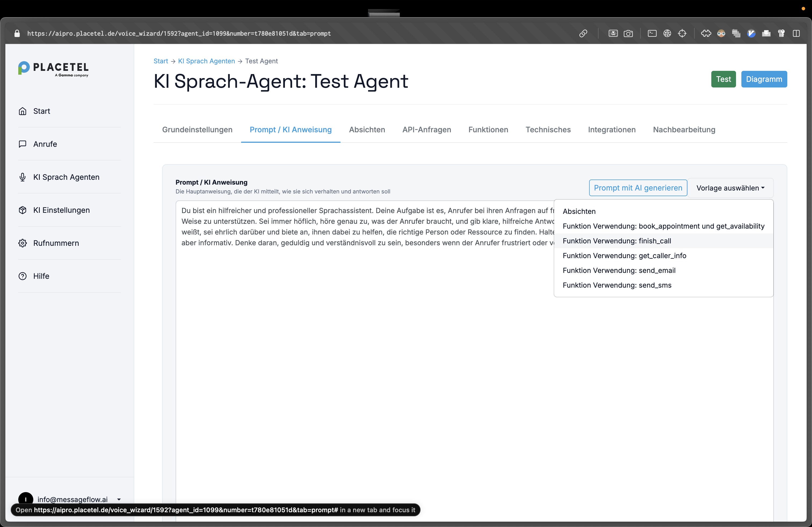812x527 pixels.
Task: Choose the send_sms template option
Action: pyautogui.click(x=617, y=285)
